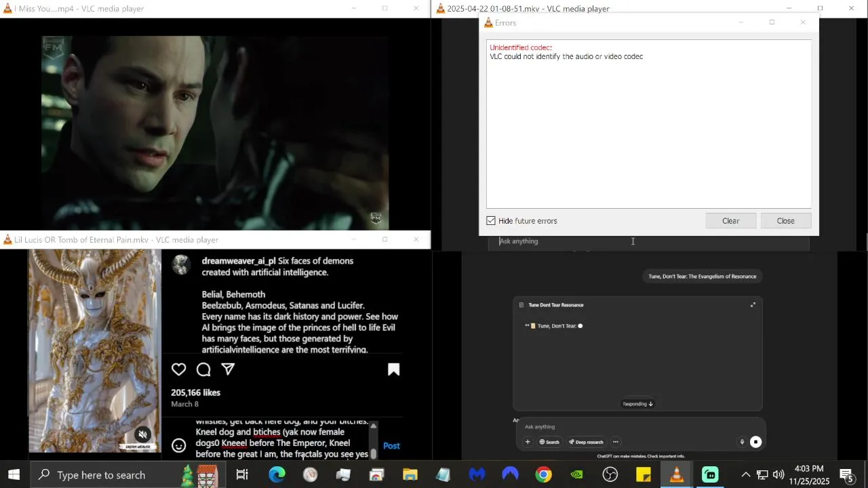Click the VLC cone icon in the taskbar
The width and height of the screenshot is (868, 488).
[677, 474]
